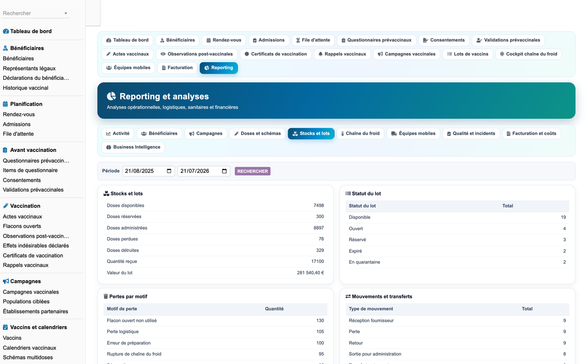The height and width of the screenshot is (364, 588).
Task: Open Calendriers vaccinaux in sidebar
Action: click(x=29, y=347)
